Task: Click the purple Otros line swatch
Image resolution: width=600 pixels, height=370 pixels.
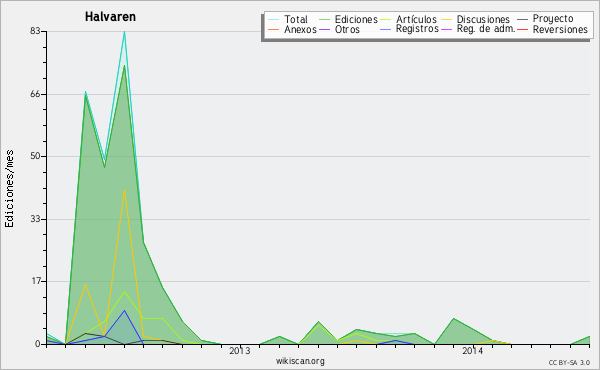Action: (324, 29)
